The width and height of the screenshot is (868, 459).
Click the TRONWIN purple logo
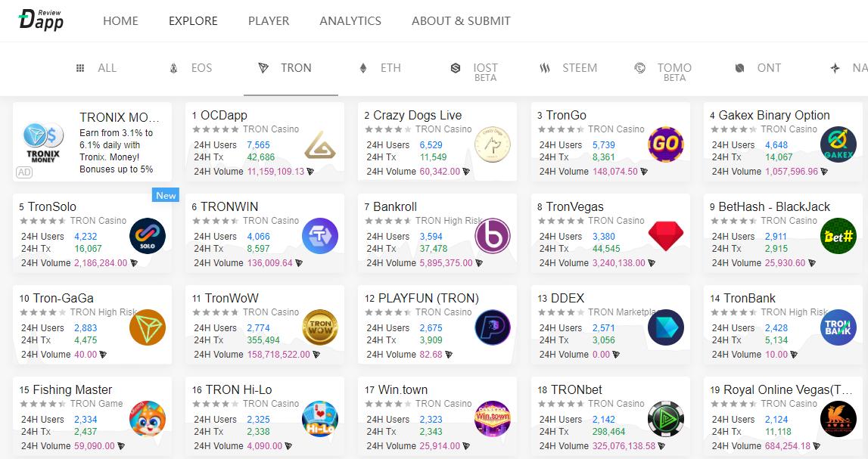click(320, 236)
